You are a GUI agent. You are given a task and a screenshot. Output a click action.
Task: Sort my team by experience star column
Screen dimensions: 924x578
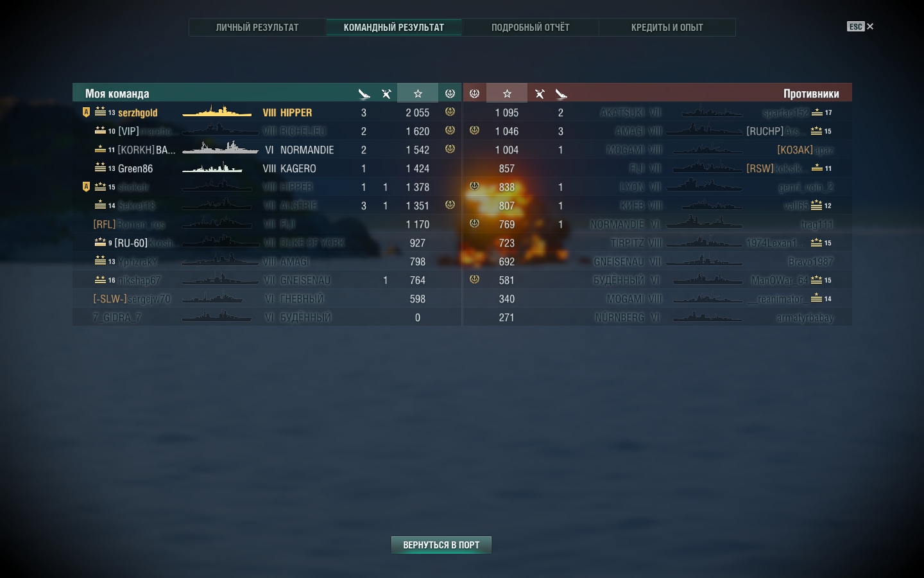coord(418,93)
